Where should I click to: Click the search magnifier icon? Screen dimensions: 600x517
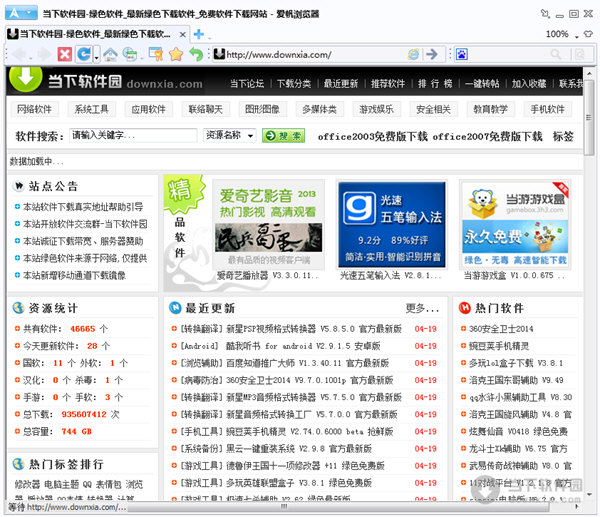(x=556, y=54)
